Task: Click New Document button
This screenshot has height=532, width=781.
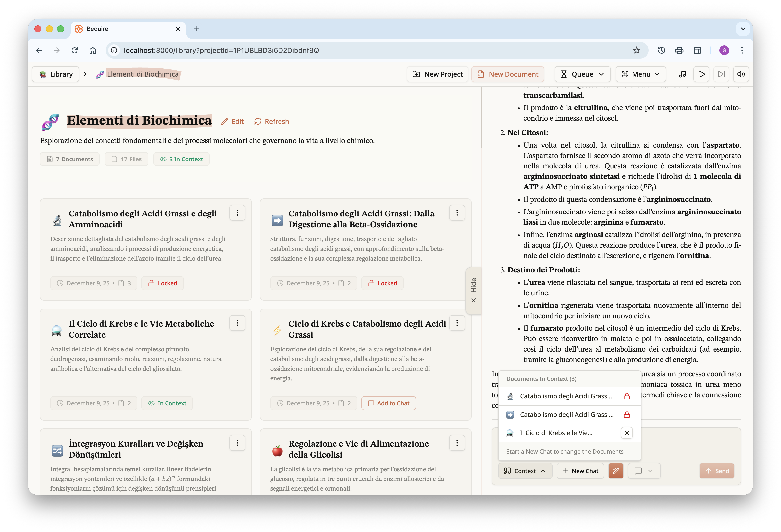Action: 507,74
